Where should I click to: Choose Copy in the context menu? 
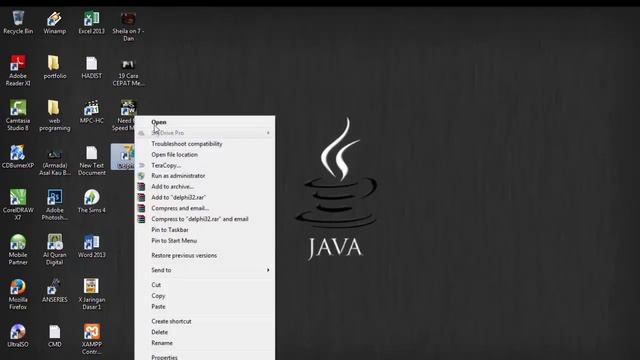coord(205,296)
